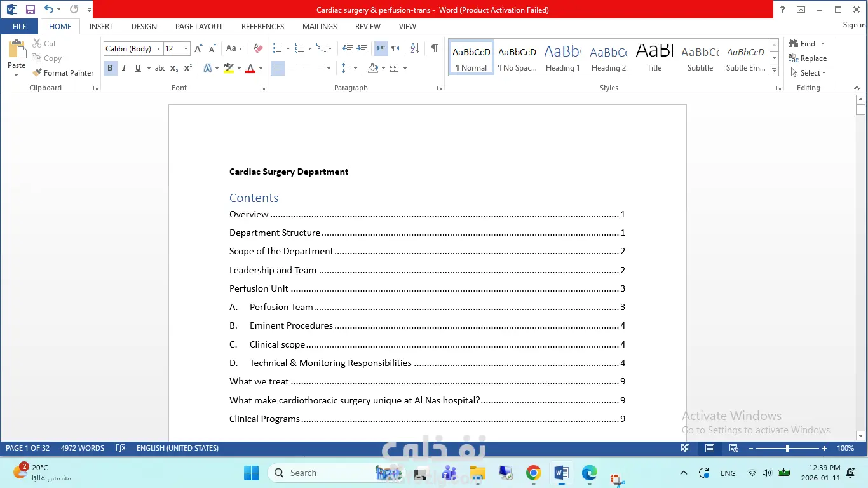The height and width of the screenshot is (488, 868).
Task: Click the Paste clipboard icon
Action: pyautogui.click(x=17, y=50)
